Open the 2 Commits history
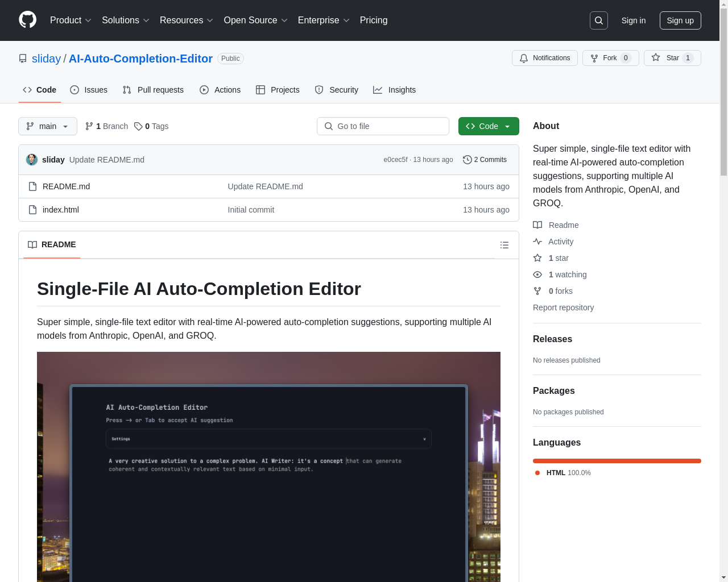 (x=485, y=160)
